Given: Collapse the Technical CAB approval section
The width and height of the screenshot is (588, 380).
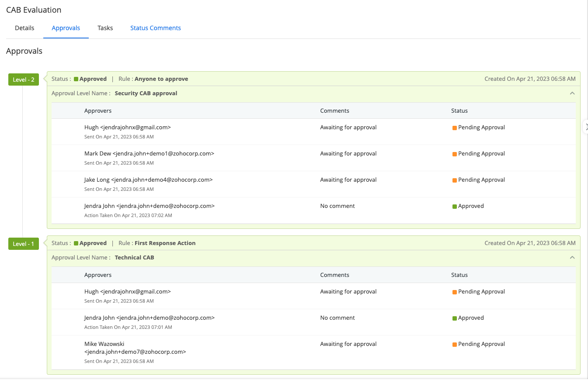Looking at the screenshot, I should 572,257.
